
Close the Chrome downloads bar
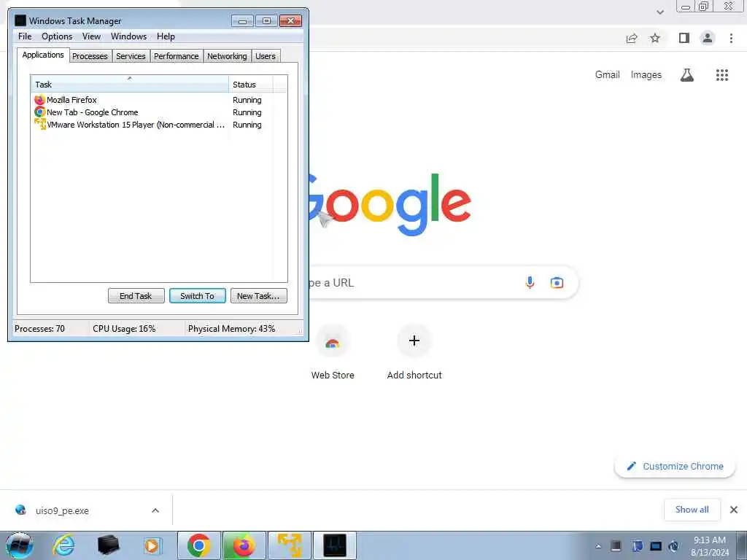pyautogui.click(x=734, y=510)
